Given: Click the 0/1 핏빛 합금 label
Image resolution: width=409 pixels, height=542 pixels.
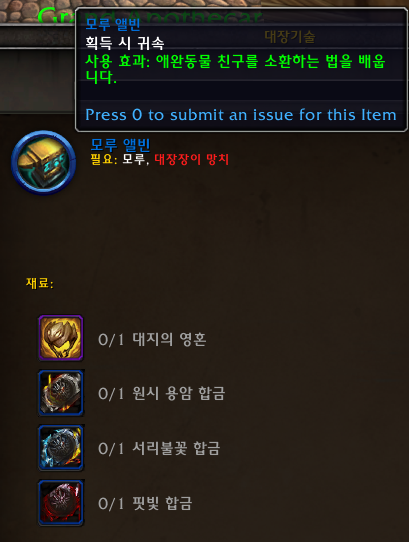Looking at the screenshot, I should tap(145, 503).
